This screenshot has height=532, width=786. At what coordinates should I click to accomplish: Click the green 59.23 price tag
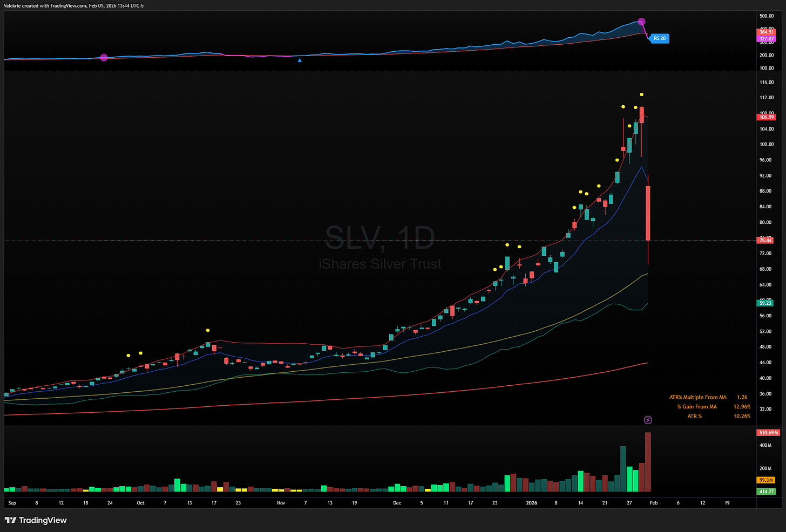pyautogui.click(x=765, y=303)
